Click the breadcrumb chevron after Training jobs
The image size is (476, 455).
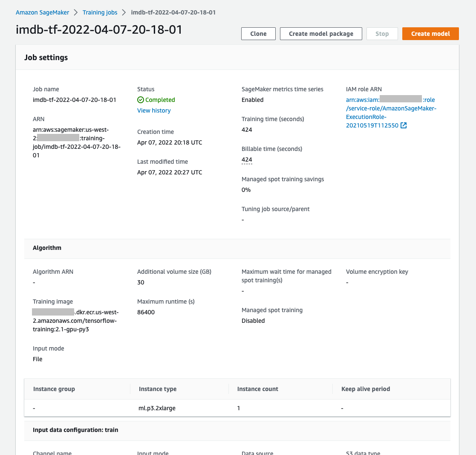pos(124,12)
